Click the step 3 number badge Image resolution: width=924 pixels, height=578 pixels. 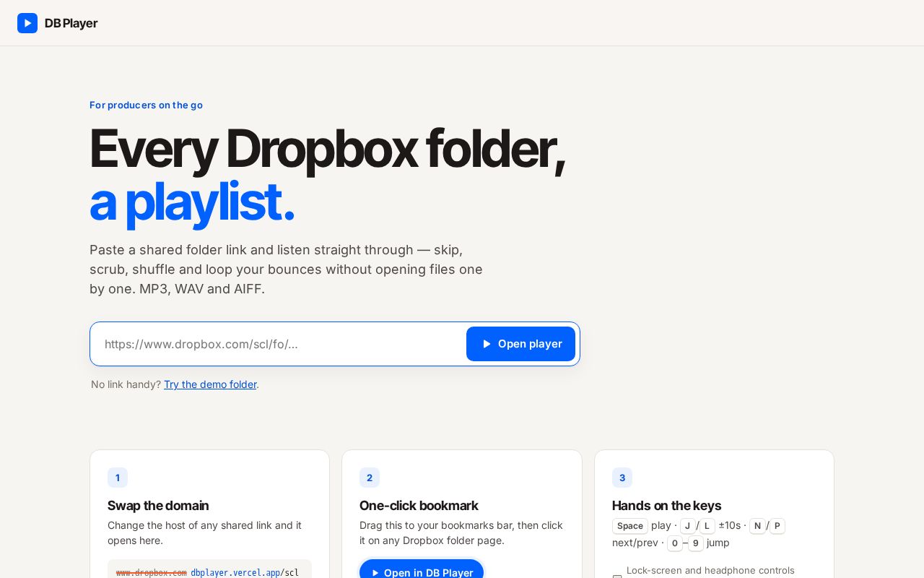(x=622, y=478)
